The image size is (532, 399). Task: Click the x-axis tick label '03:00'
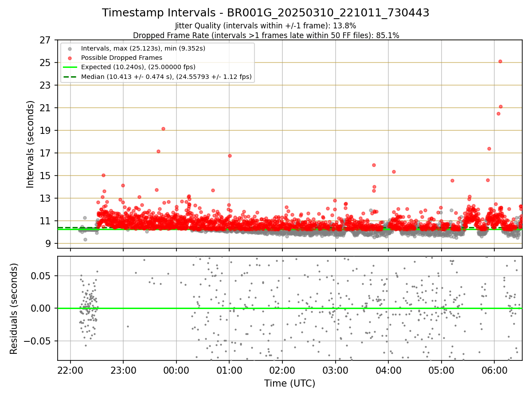336,370
